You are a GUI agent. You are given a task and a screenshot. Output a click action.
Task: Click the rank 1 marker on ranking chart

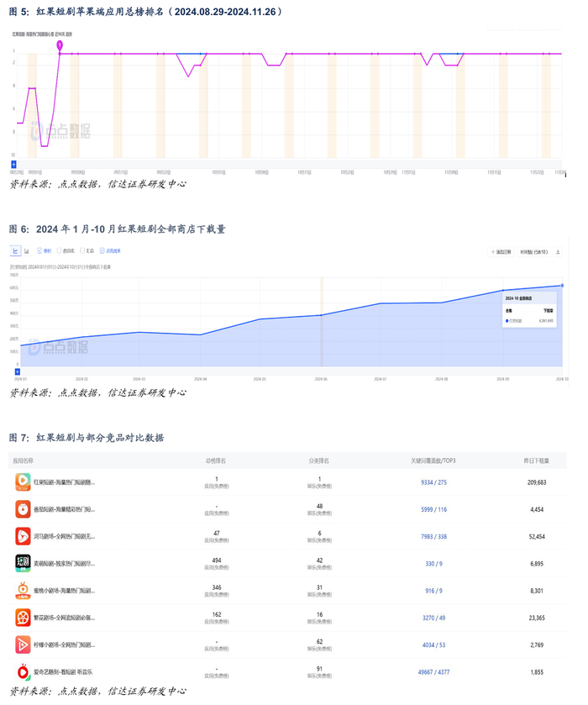coord(60,45)
